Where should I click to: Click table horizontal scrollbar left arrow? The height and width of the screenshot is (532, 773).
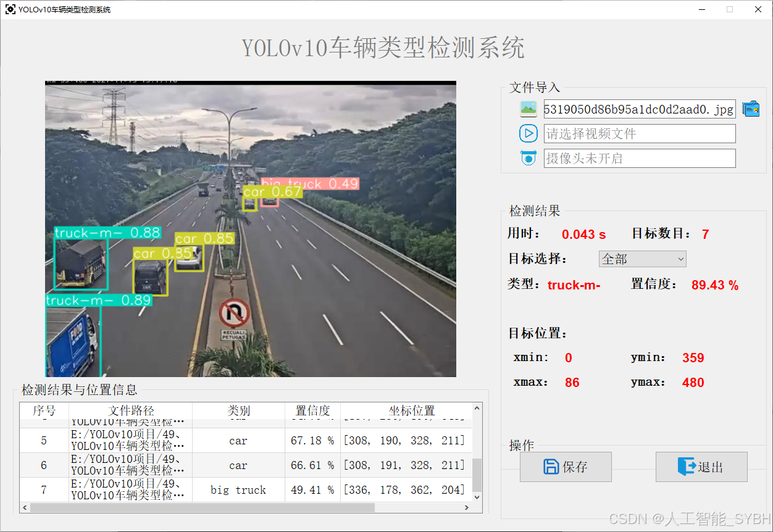[x=25, y=507]
